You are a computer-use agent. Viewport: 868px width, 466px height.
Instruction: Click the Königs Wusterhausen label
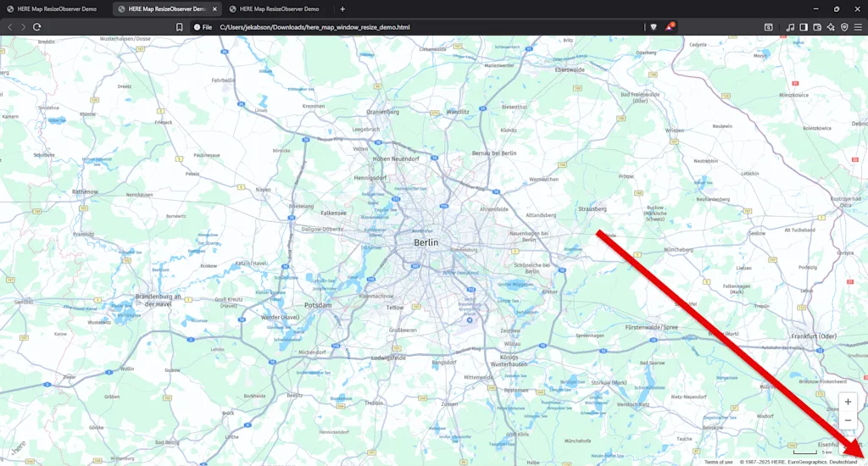click(x=509, y=361)
